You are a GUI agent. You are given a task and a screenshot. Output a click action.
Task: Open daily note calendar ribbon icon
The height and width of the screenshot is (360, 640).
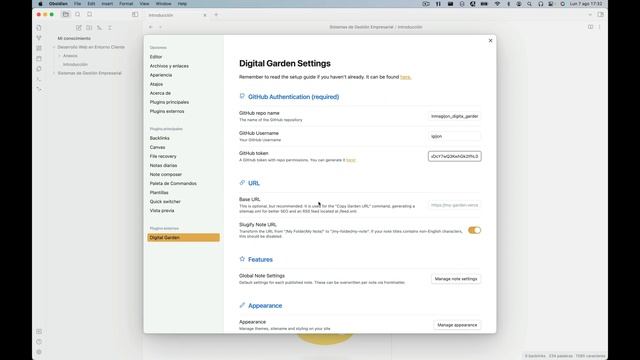(39, 58)
